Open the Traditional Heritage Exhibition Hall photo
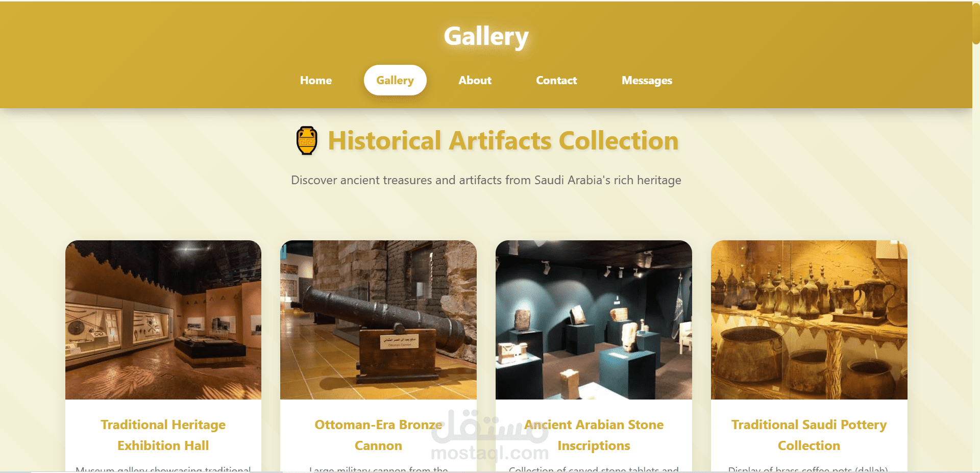The image size is (980, 473). coord(163,320)
